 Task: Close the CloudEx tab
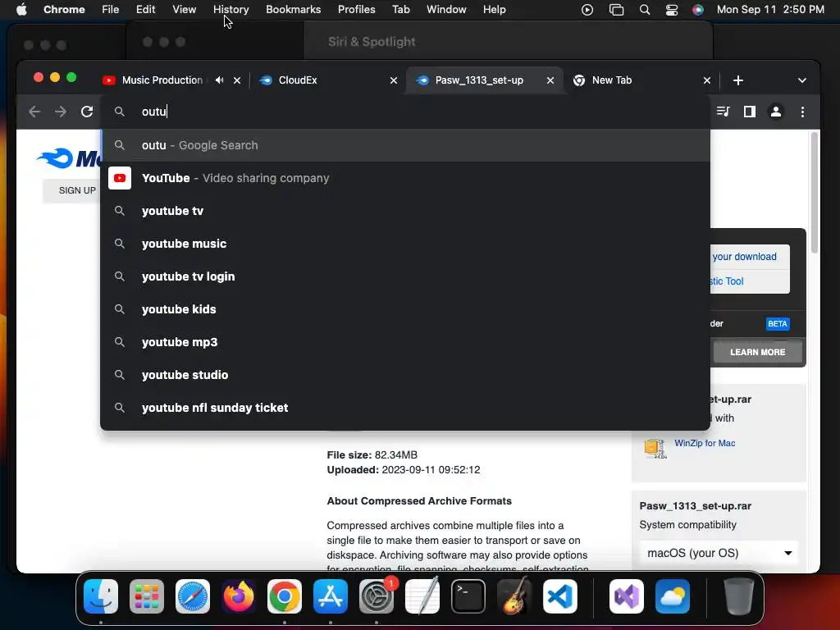tap(394, 80)
